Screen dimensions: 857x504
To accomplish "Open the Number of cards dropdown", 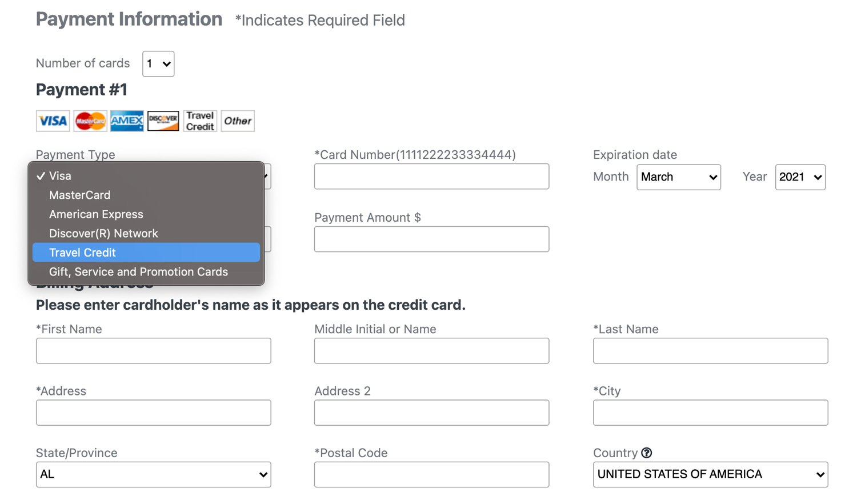I will point(158,64).
